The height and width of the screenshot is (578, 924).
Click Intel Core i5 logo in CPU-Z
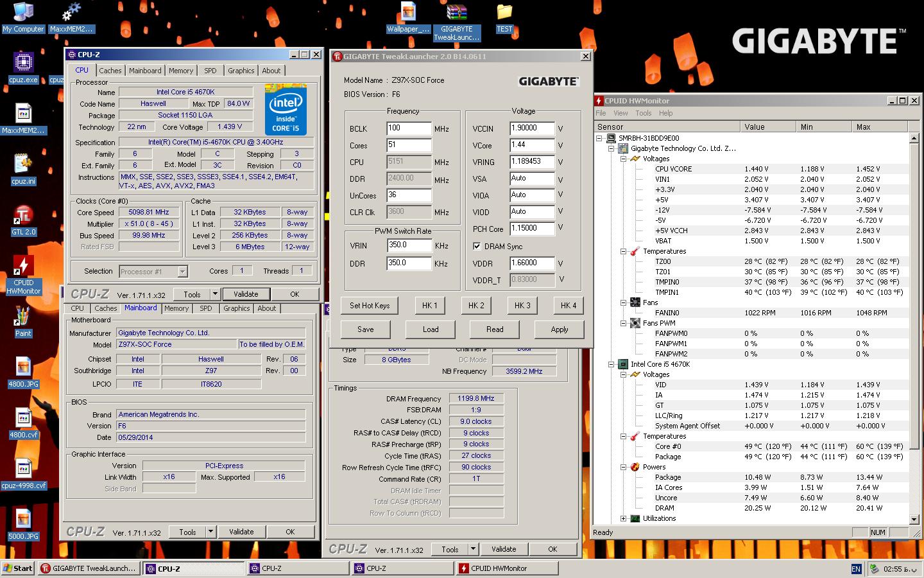pos(286,109)
